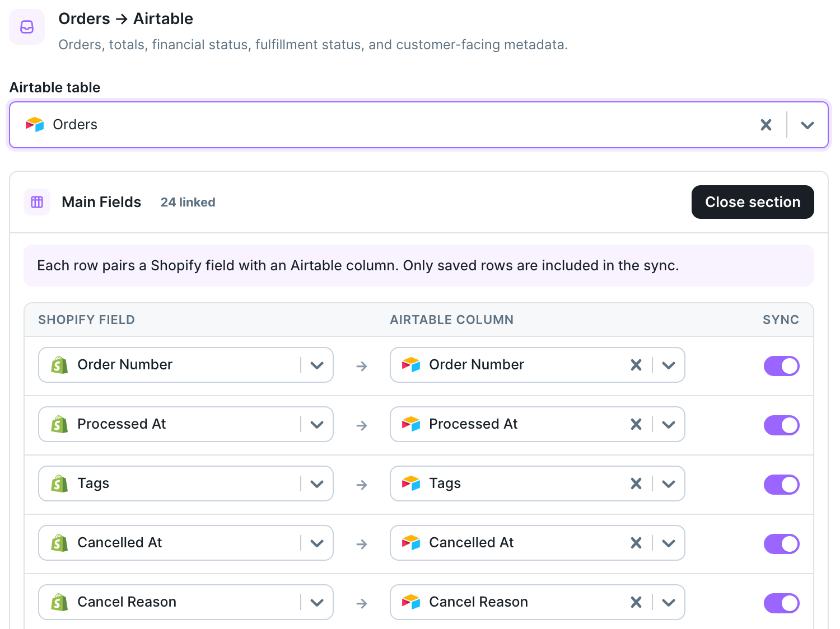Viewport: 840px width, 629px height.
Task: Click arrow icon in Cancelled At row
Action: (x=362, y=544)
